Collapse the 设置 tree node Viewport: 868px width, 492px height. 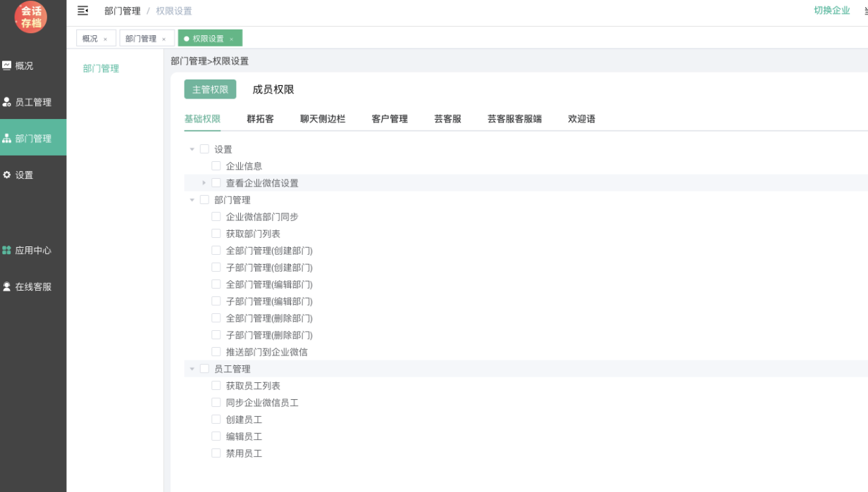coord(192,149)
